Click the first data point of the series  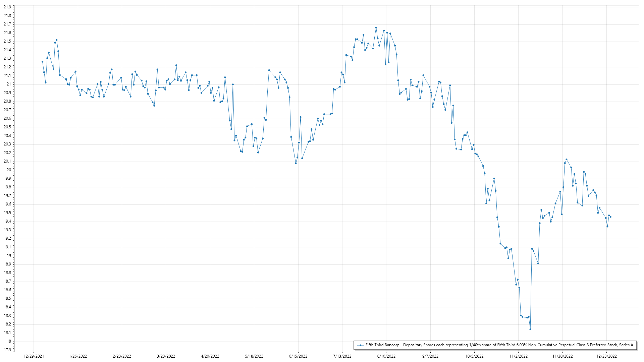pos(42,62)
